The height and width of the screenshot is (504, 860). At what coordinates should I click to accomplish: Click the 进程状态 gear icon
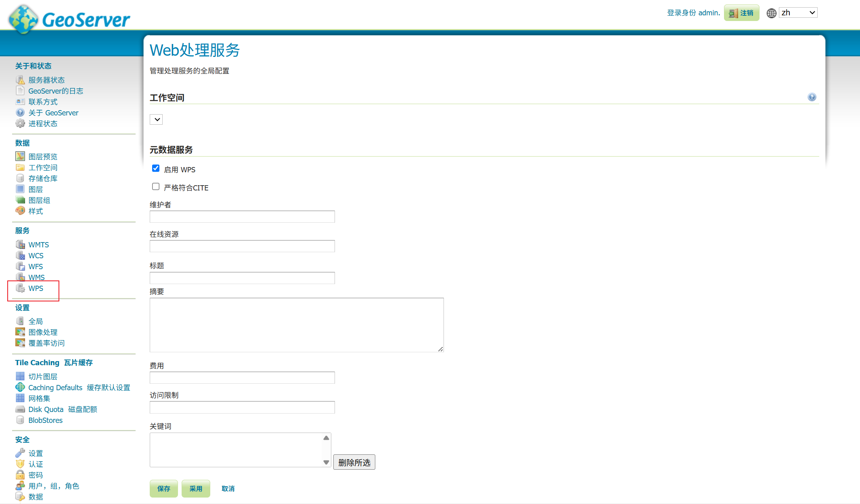20,123
